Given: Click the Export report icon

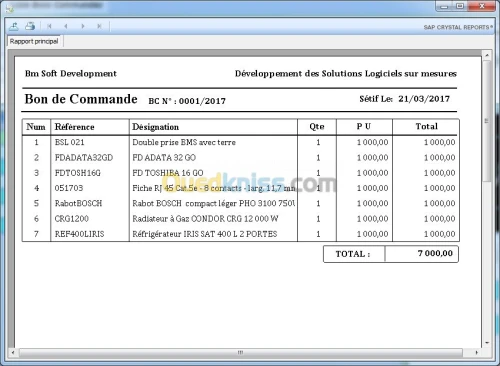Looking at the screenshot, I should click(x=14, y=26).
